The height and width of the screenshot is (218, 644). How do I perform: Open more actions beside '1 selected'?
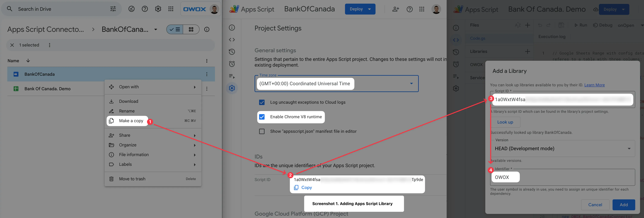[x=49, y=45]
